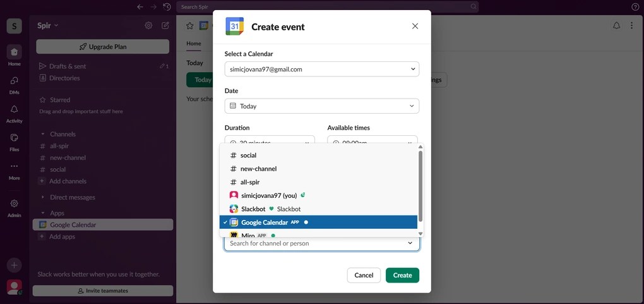Open the history clock icon
This screenshot has width=644, height=304.
[x=167, y=6]
